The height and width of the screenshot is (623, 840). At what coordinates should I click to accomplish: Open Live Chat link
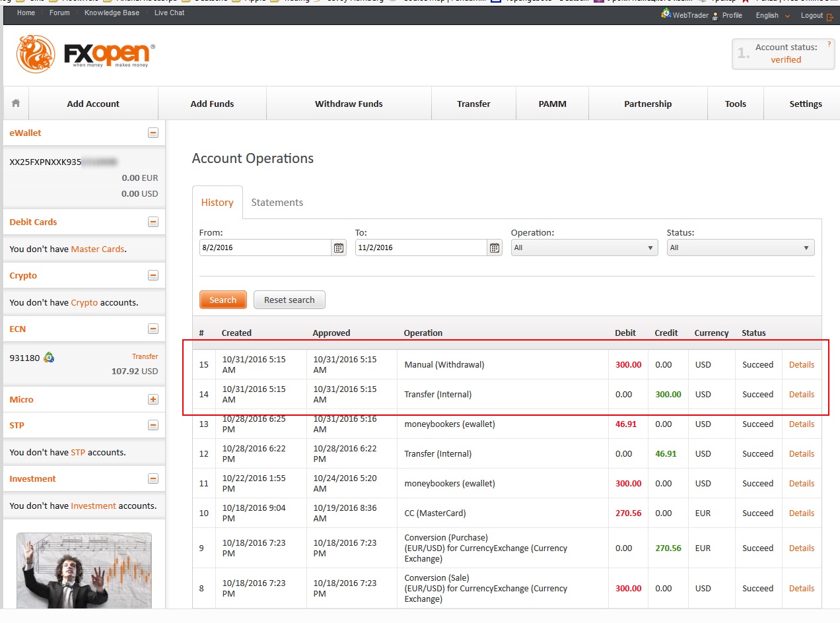click(x=170, y=13)
